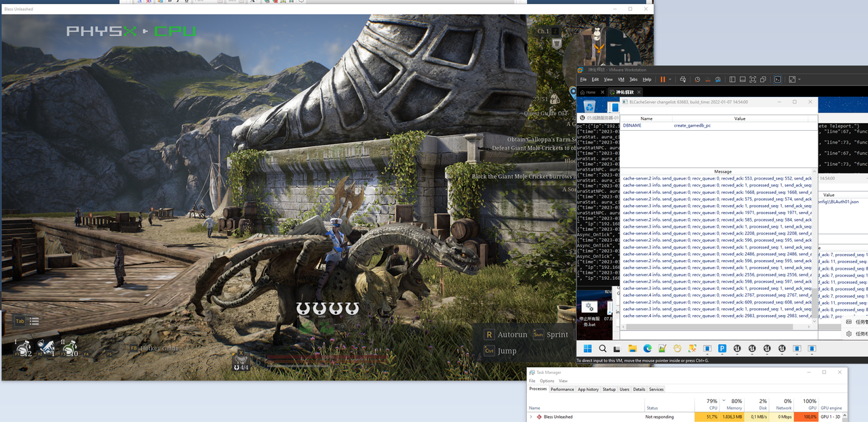The height and width of the screenshot is (422, 868).
Task: Sort Task Manager by CPU column
Action: pos(709,404)
